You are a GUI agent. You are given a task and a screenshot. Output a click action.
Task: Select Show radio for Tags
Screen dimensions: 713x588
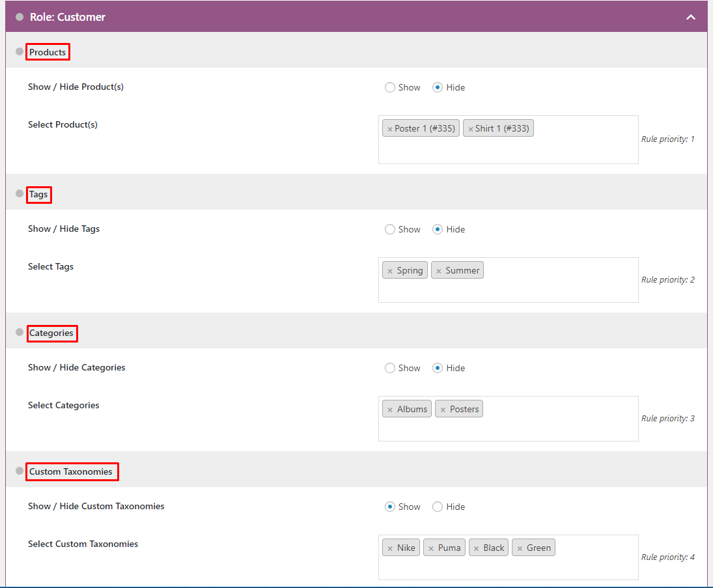[x=389, y=229]
